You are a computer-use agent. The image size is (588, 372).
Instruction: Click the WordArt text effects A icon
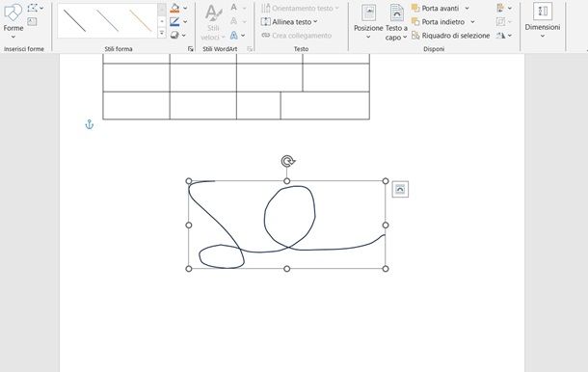coord(234,36)
